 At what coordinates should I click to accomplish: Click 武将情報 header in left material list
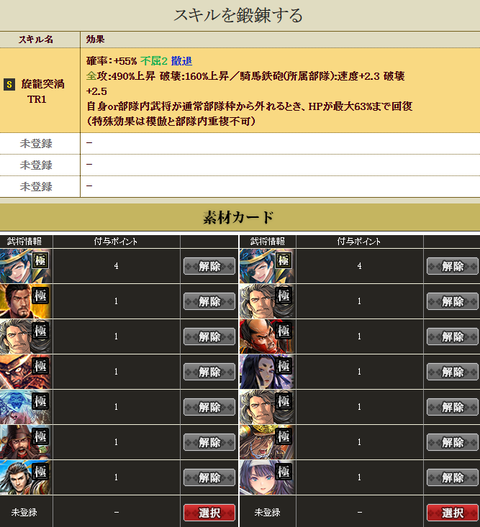[x=24, y=241]
